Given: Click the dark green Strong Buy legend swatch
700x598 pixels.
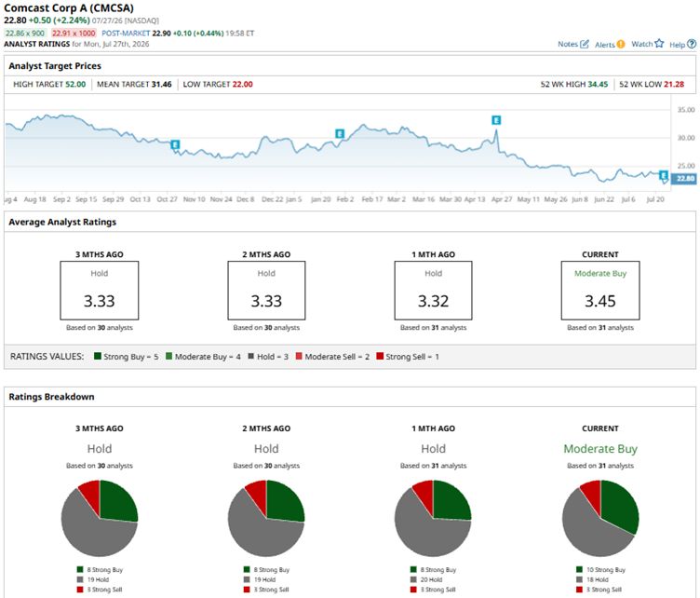Looking at the screenshot, I should 98,356.
